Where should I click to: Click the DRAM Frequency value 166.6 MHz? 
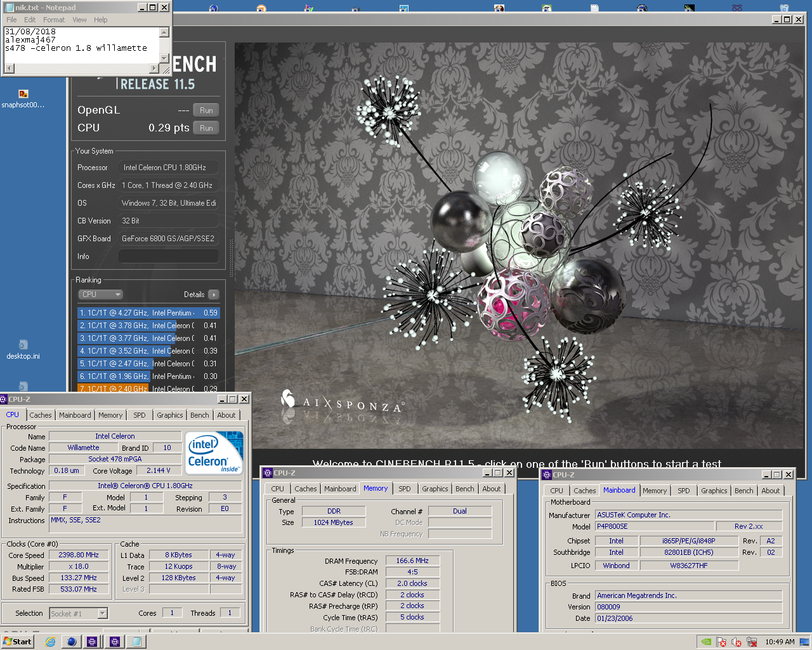(412, 560)
